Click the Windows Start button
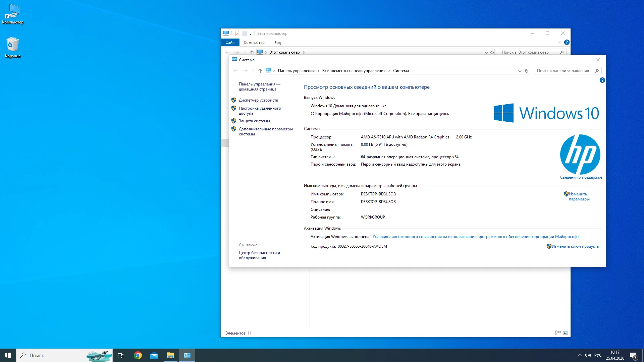 point(8,355)
